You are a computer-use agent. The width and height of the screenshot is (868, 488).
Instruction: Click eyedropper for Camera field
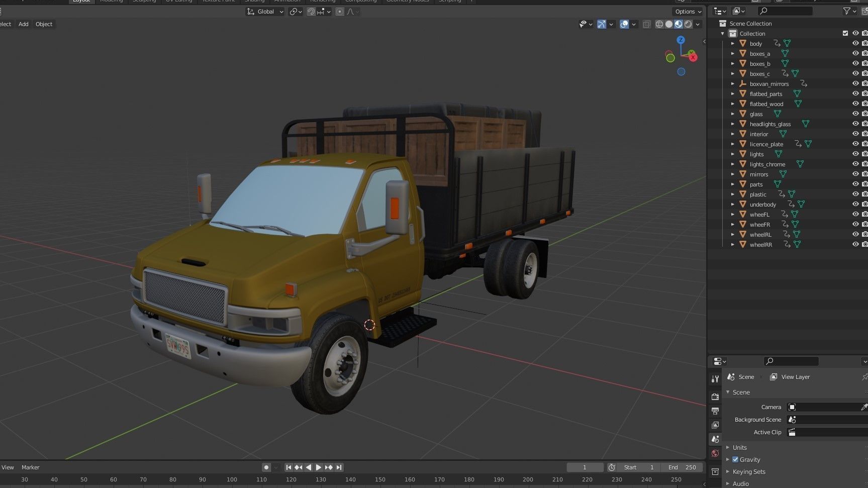tap(864, 407)
